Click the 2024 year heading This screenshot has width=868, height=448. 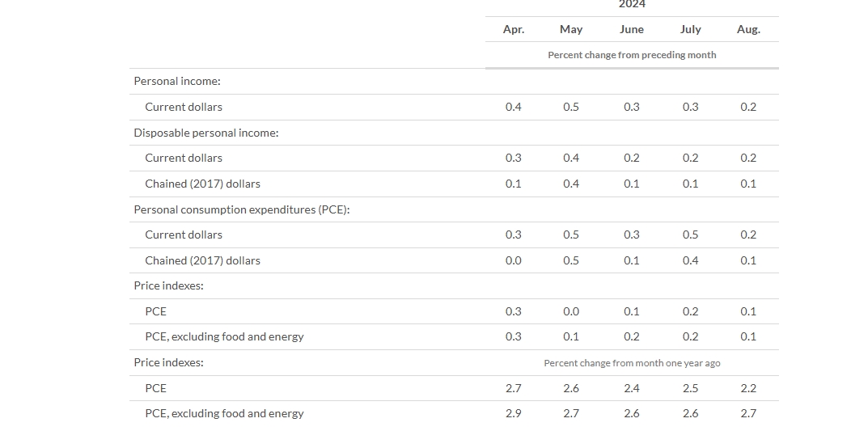point(632,4)
